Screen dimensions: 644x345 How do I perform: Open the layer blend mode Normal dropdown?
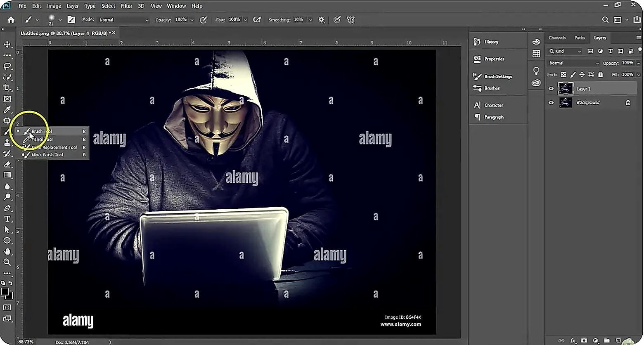pyautogui.click(x=573, y=63)
